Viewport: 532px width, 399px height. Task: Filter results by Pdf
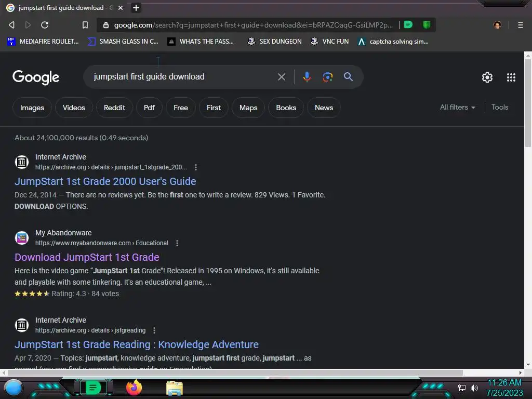[149, 108]
